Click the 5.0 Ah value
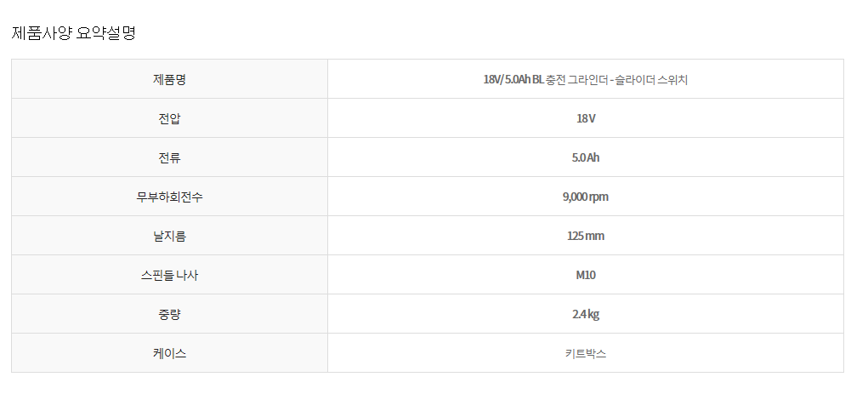Screen dimensions: 868x394 point(586,158)
